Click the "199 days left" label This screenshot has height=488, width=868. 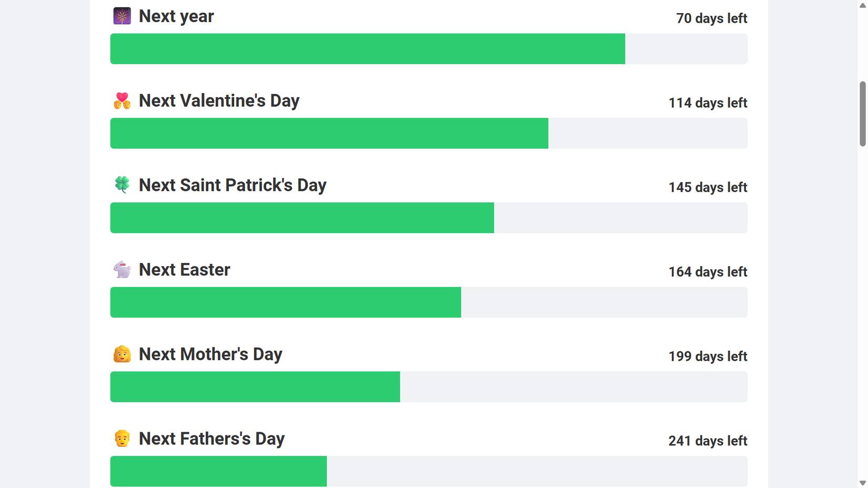708,357
